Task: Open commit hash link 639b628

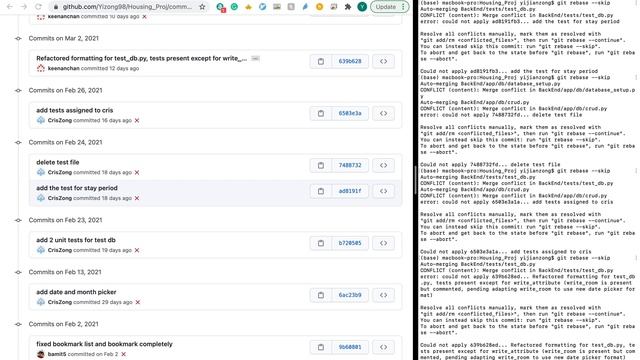Action: (350, 61)
